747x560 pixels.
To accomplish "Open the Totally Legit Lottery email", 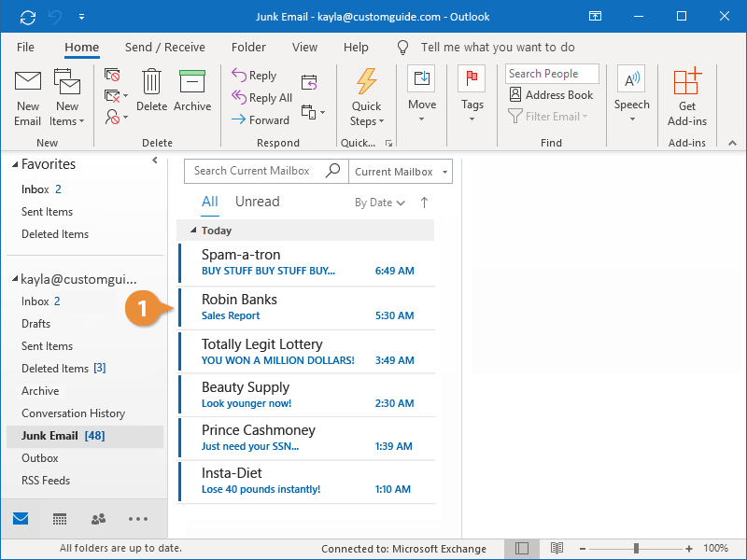I will point(307,353).
